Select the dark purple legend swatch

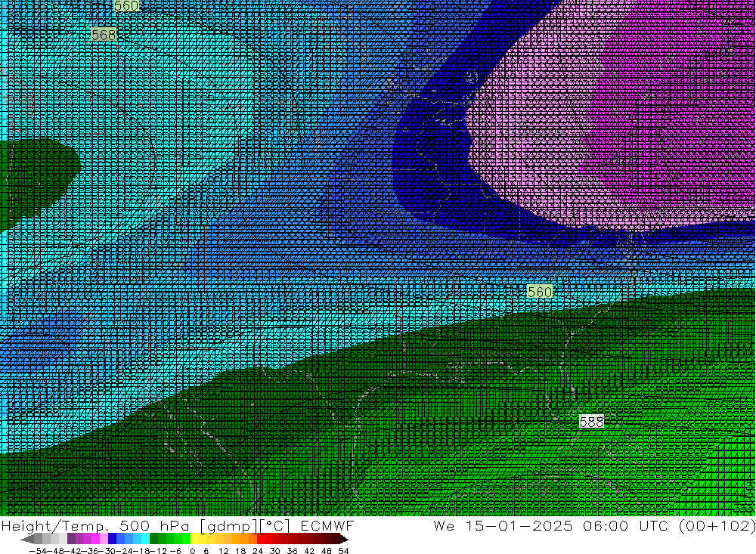point(71,539)
